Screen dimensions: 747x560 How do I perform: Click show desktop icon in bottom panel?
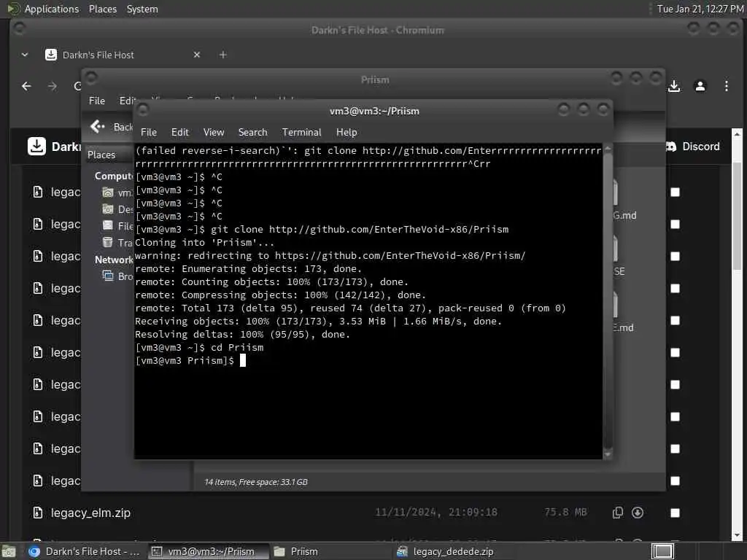9,551
